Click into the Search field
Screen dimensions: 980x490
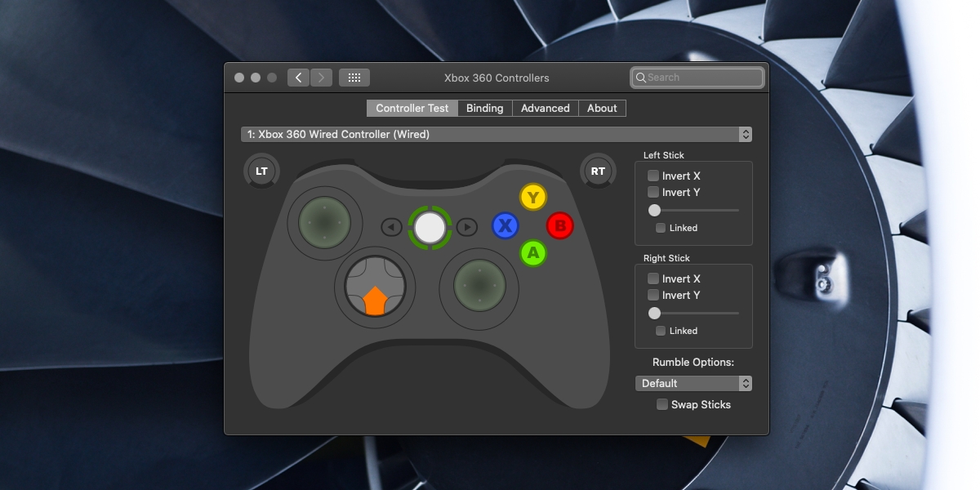pos(697,78)
